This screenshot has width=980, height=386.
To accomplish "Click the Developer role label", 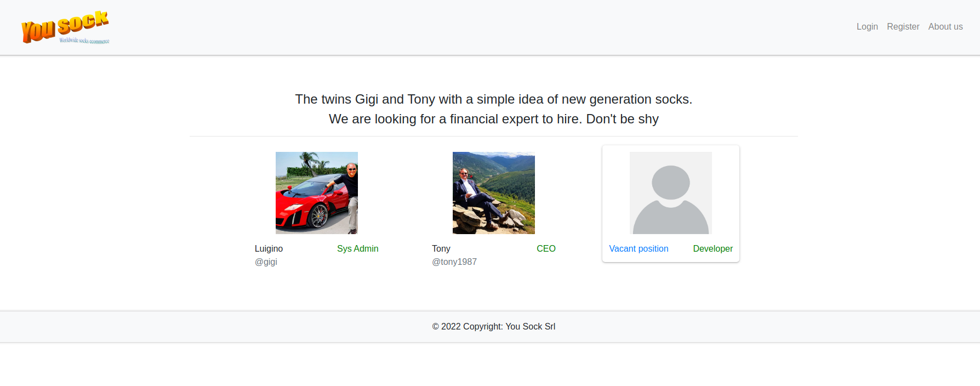I will tap(713, 248).
